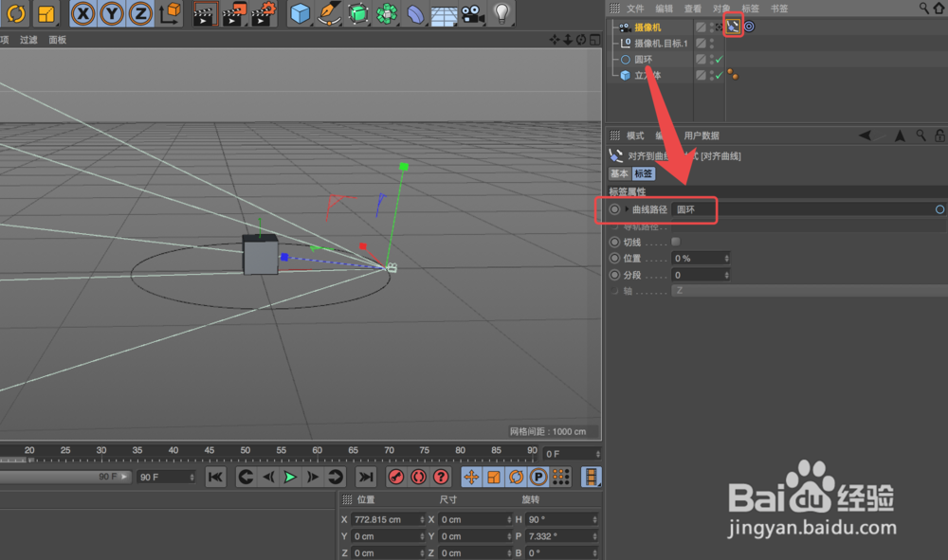Screen dimensions: 948x560
Task: Switch to the 基本 tab in attributes
Action: click(619, 173)
